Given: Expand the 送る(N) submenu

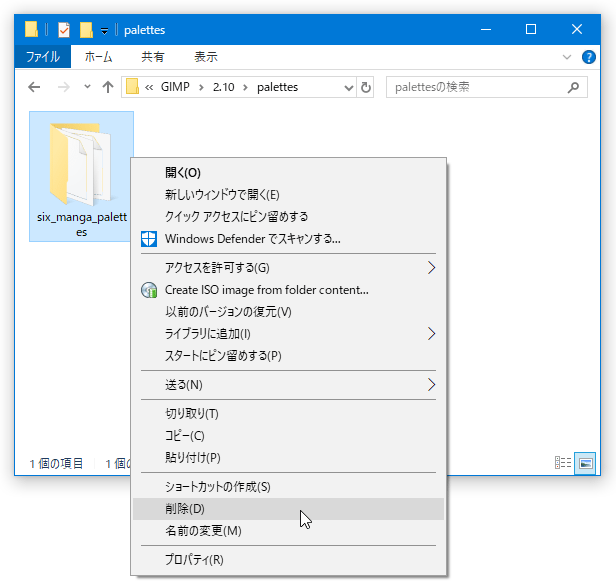Looking at the screenshot, I should [x=288, y=385].
